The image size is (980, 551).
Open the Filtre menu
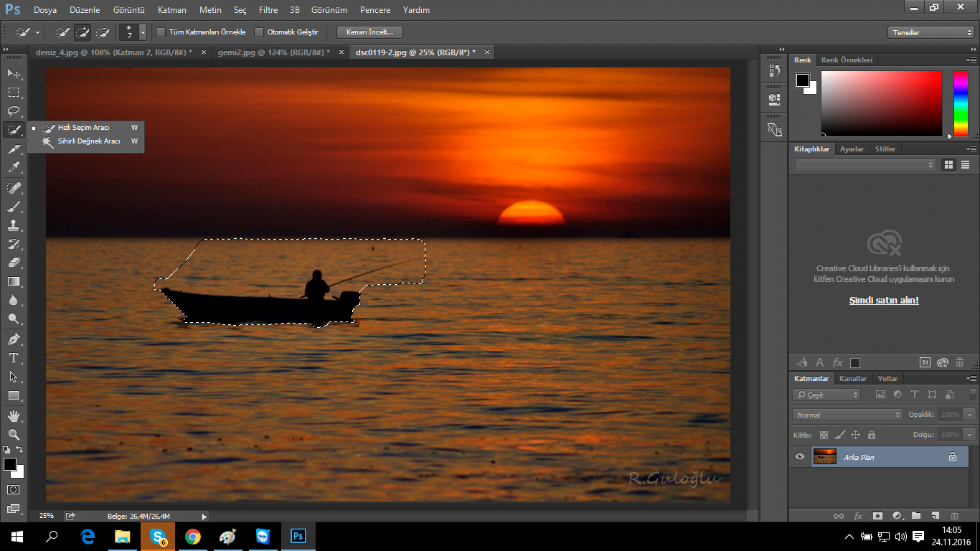tap(268, 10)
